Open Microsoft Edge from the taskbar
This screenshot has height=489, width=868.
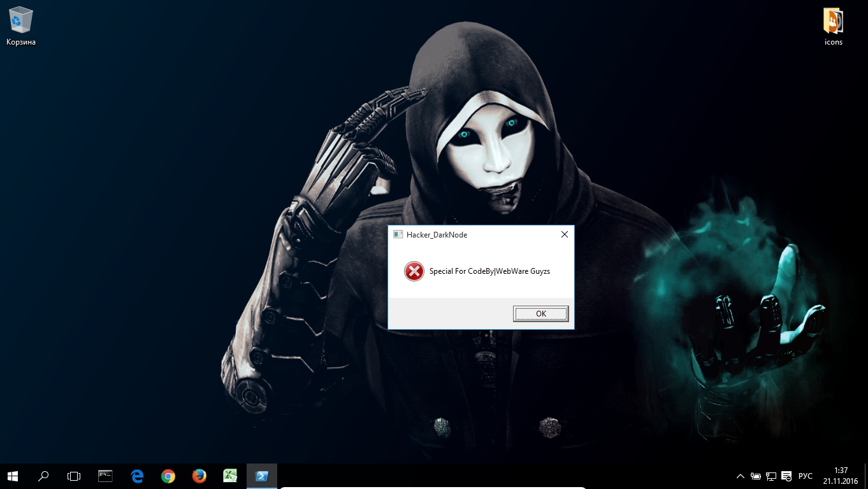point(136,476)
